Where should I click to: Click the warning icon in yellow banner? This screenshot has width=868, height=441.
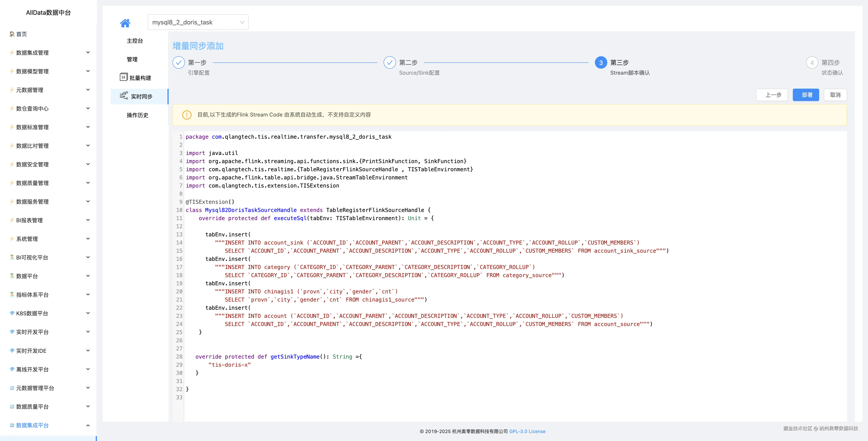pos(187,115)
